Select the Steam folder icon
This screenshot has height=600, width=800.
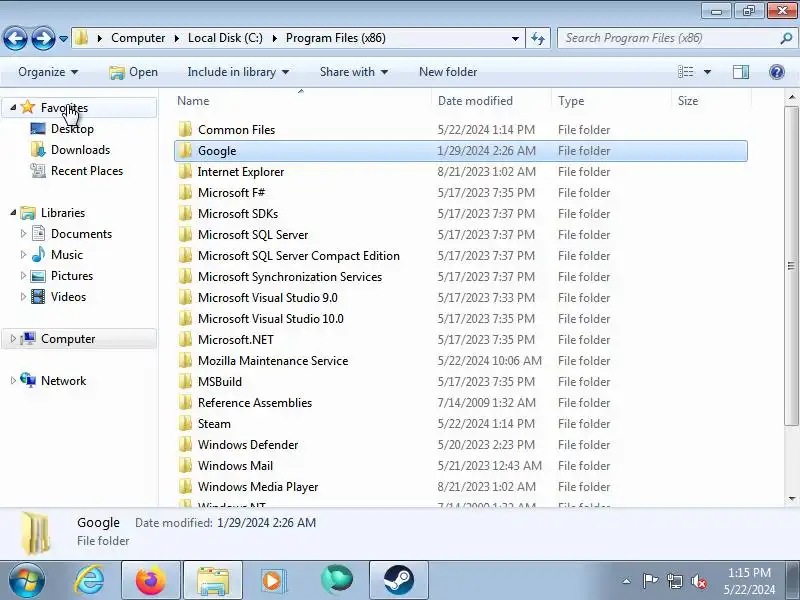[185, 423]
